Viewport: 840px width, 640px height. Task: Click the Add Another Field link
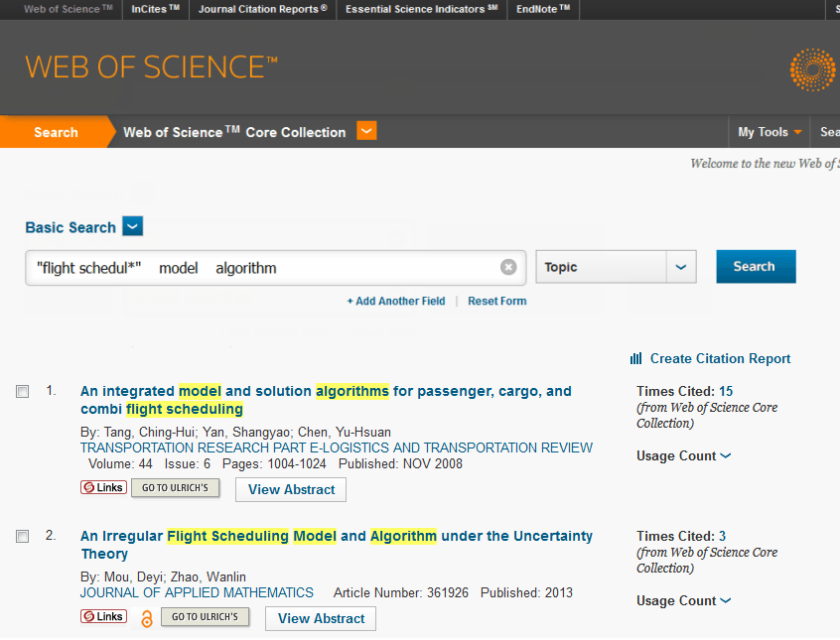(x=396, y=301)
